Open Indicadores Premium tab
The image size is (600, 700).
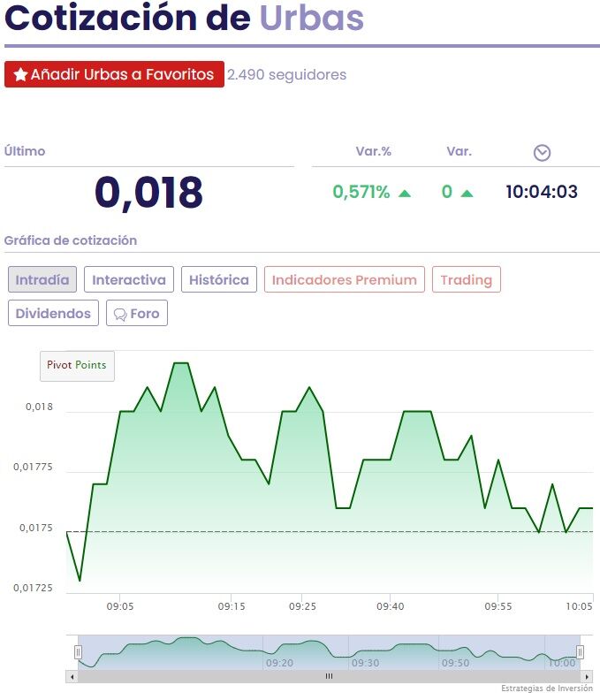345,279
